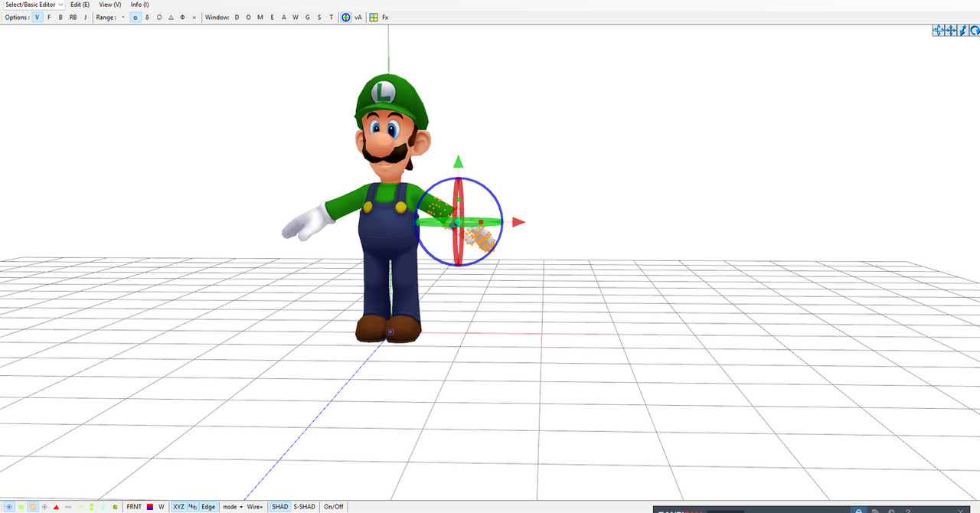Click the green Y-axis arrow handle
980x513 pixels.
pos(458,161)
